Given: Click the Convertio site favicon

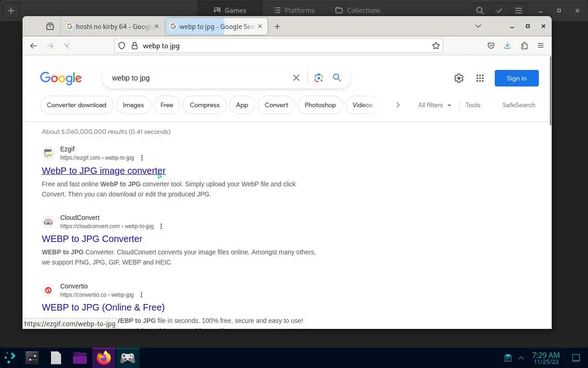Looking at the screenshot, I should (48, 290).
